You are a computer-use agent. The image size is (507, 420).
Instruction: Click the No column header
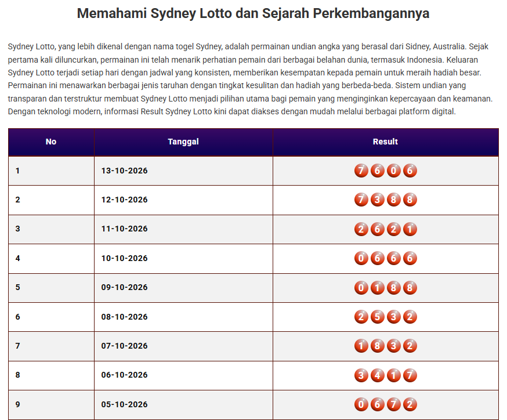[x=51, y=142]
